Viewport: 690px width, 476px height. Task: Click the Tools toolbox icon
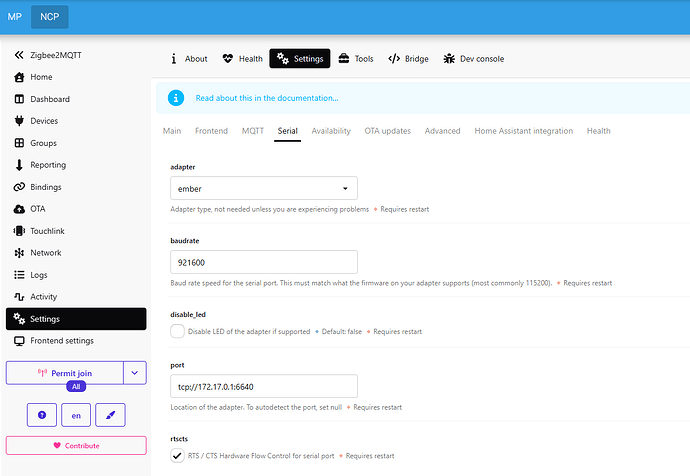[x=344, y=59]
